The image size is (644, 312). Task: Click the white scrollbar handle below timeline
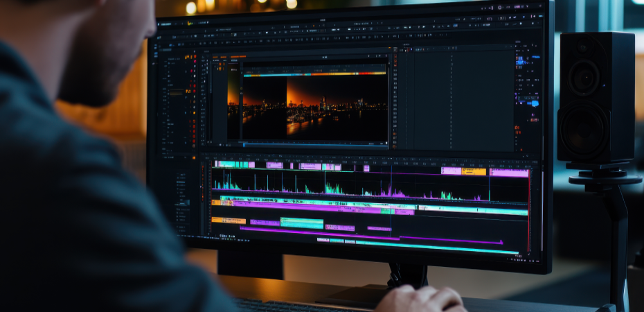(x=323, y=240)
